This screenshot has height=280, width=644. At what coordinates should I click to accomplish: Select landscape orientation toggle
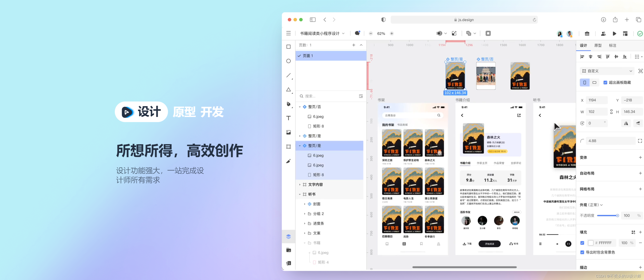(594, 82)
